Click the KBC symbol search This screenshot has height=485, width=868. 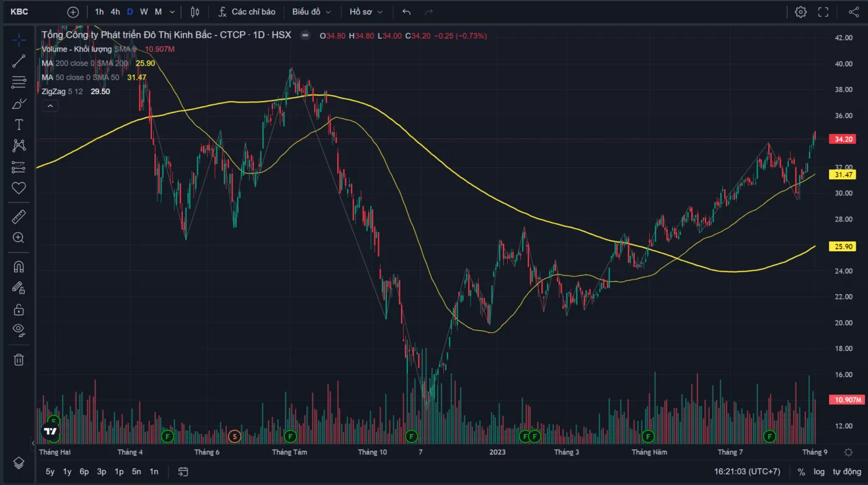click(x=20, y=12)
